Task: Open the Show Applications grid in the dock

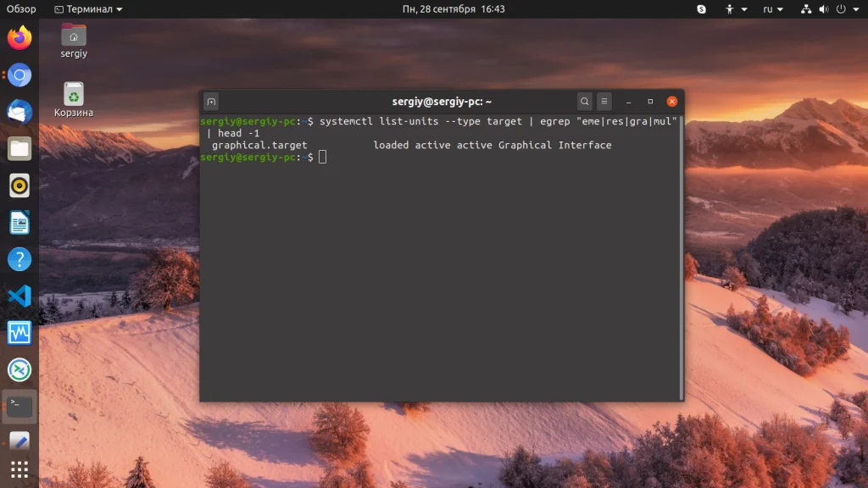Action: point(19,469)
